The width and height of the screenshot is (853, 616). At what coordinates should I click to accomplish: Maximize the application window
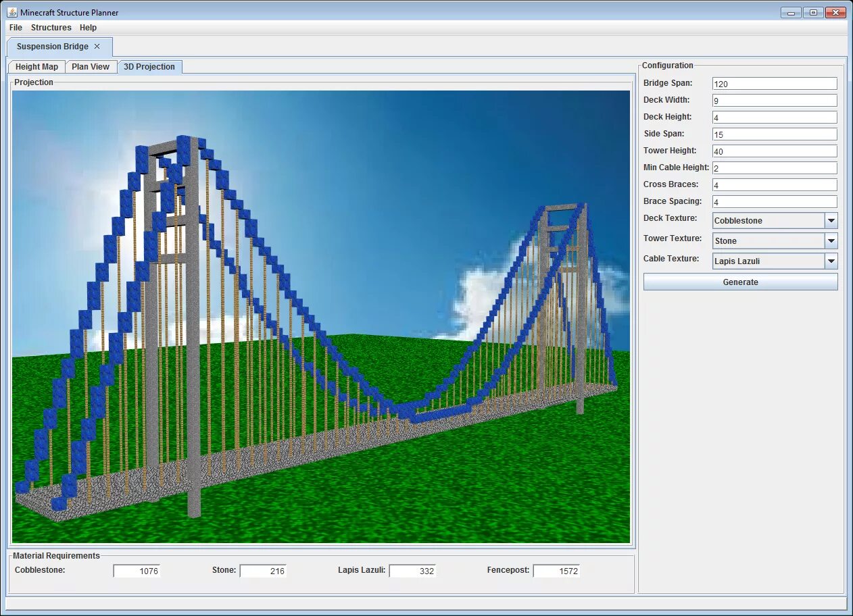coord(813,12)
